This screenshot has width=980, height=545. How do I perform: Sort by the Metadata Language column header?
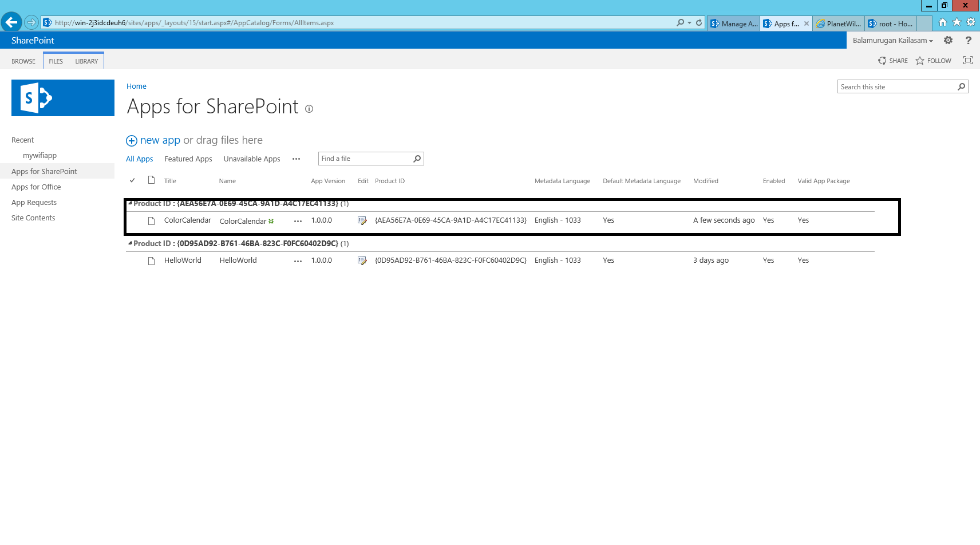coord(562,181)
